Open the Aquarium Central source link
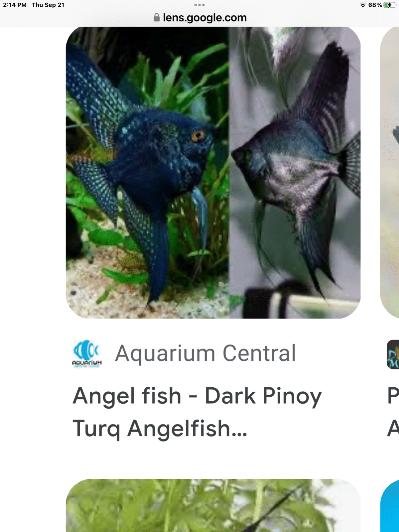 coord(205,353)
